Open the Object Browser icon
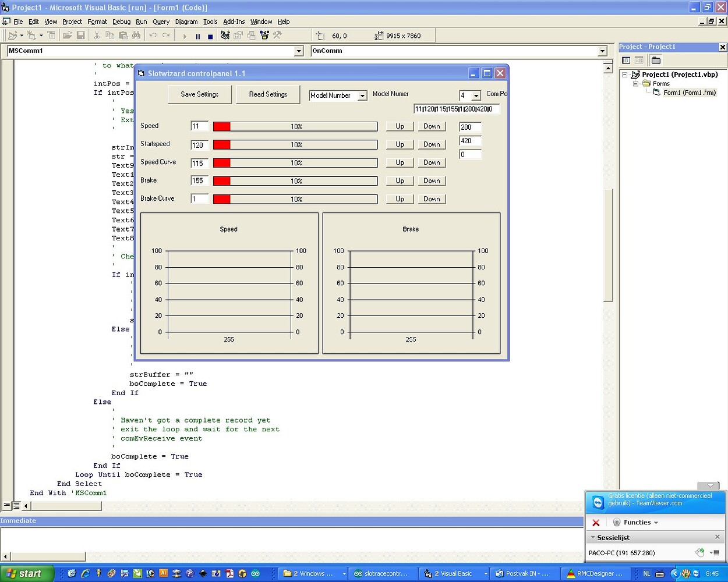Image resolution: width=728 pixels, height=582 pixels. click(x=265, y=36)
